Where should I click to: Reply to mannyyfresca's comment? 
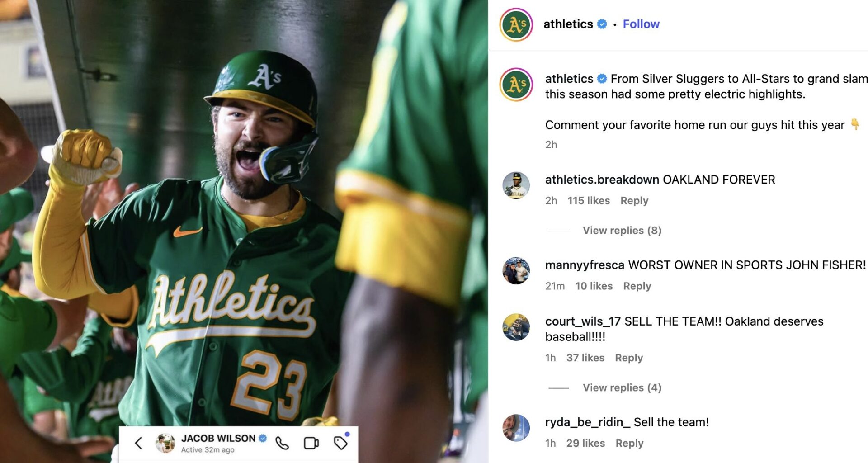coord(637,286)
